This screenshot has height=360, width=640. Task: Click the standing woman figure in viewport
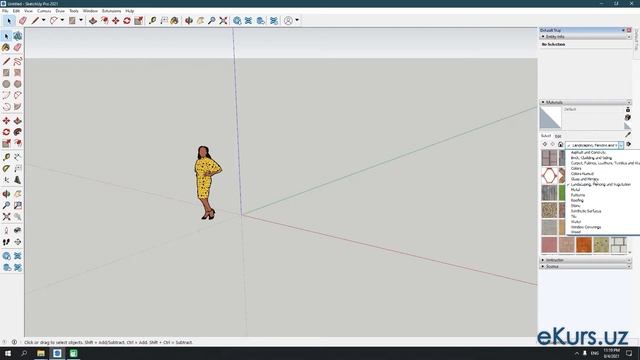(x=207, y=182)
